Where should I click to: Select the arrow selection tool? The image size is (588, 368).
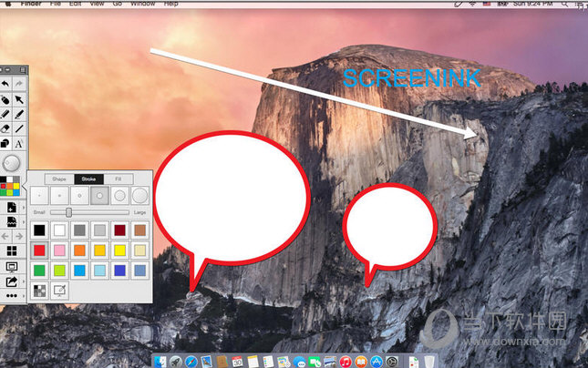click(19, 99)
